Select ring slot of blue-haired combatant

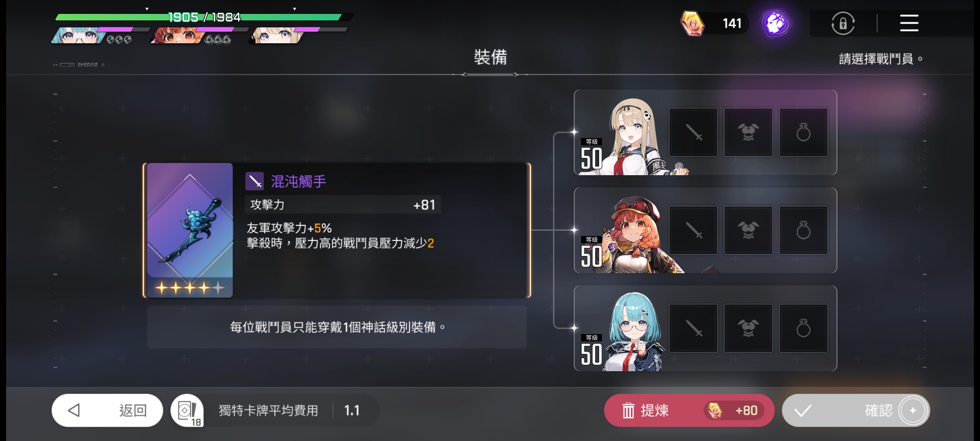(x=803, y=328)
